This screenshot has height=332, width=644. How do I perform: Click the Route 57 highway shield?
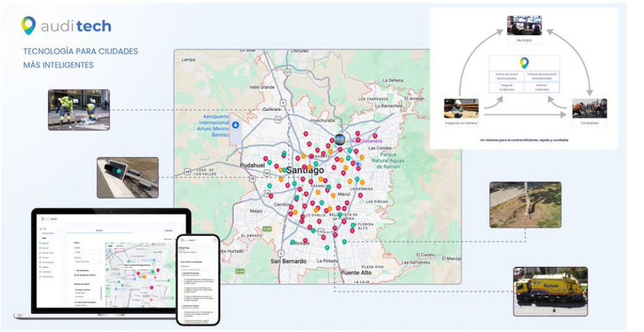pyautogui.click(x=288, y=72)
